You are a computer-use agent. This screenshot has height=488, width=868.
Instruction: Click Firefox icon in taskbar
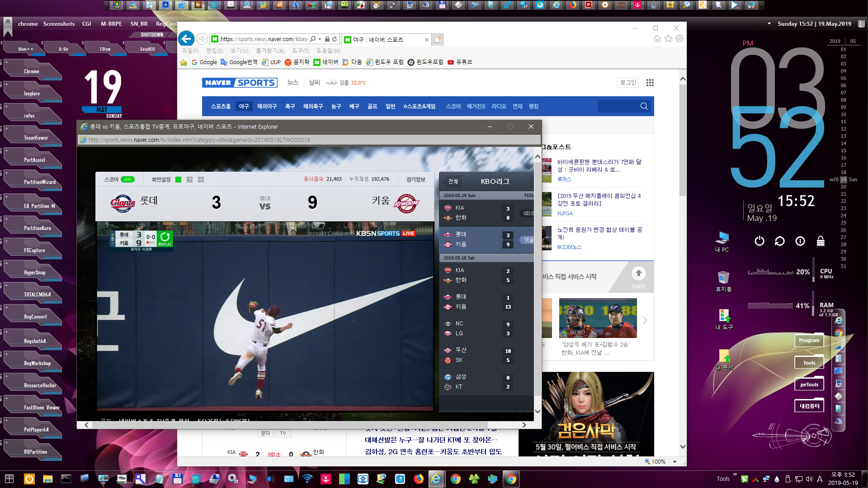(x=419, y=479)
